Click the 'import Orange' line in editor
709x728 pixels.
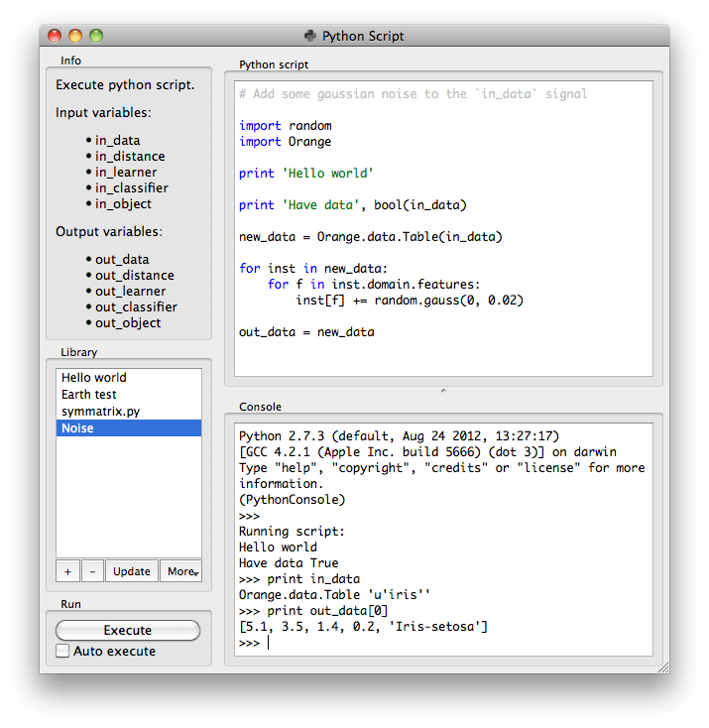[285, 142]
